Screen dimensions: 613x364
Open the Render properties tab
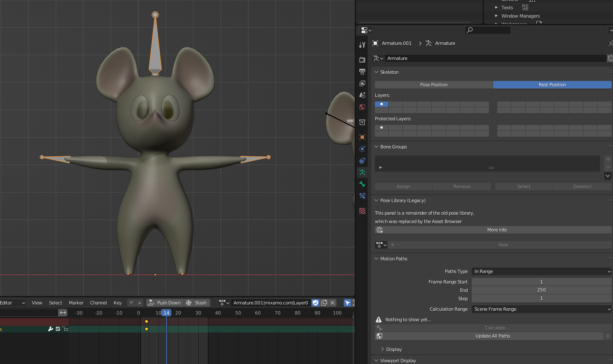[362, 60]
